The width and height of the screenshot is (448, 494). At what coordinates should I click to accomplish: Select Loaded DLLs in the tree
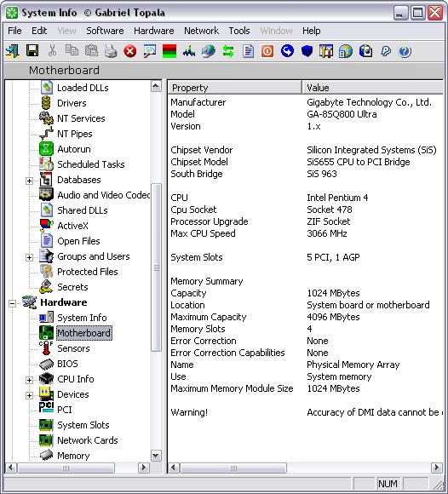[83, 88]
